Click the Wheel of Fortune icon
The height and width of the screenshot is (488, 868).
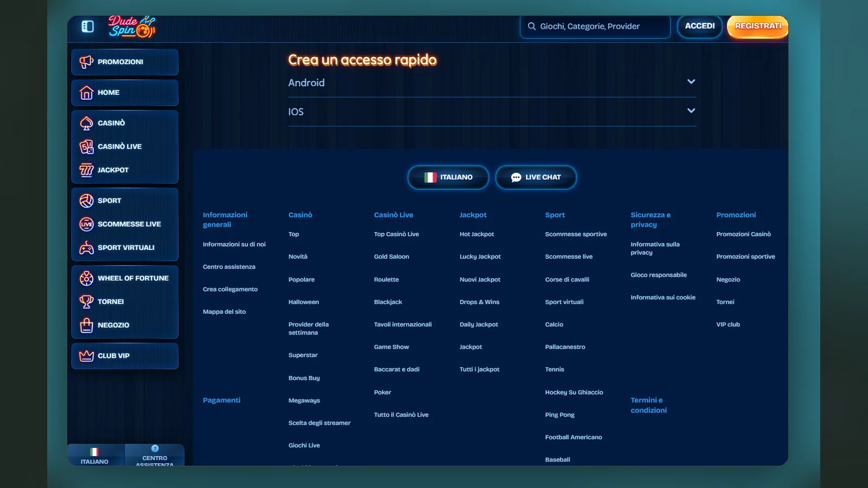pyautogui.click(x=86, y=278)
